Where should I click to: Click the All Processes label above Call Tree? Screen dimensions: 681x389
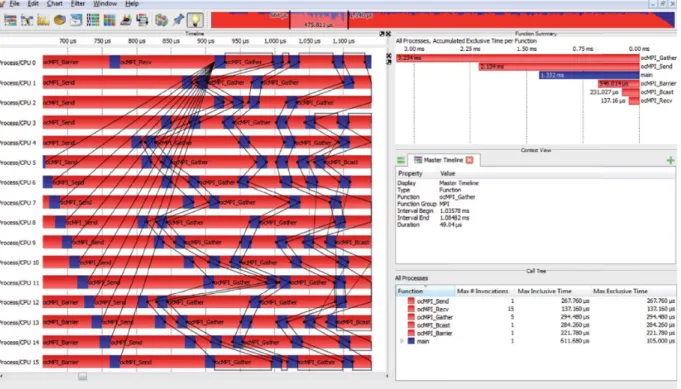411,278
